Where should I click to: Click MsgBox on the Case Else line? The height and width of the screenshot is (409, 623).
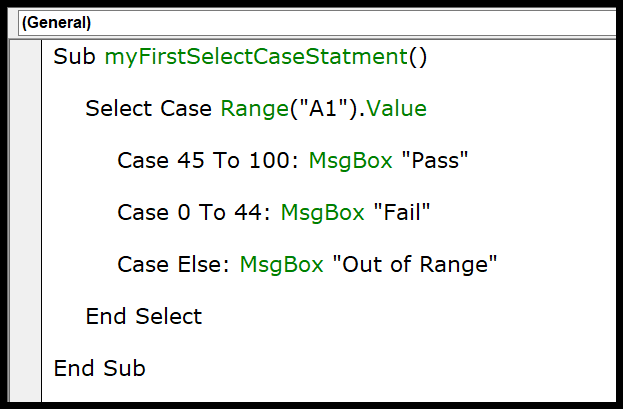(281, 265)
